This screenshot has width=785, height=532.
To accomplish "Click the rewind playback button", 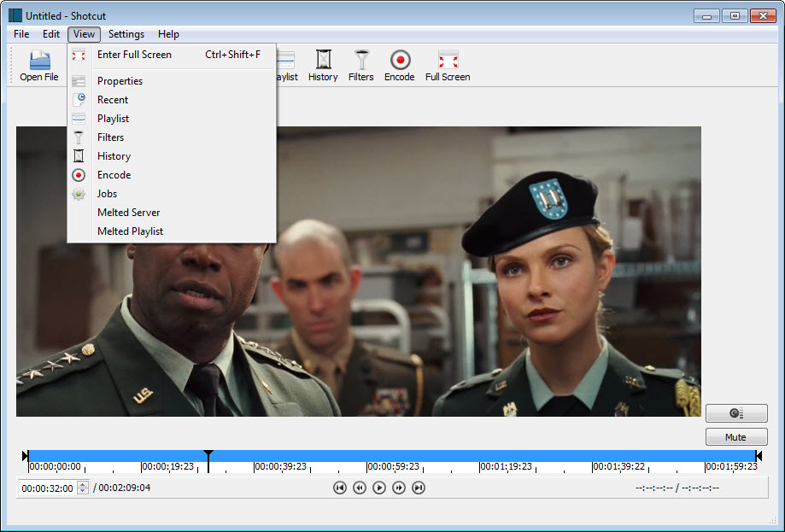I will 360,488.
